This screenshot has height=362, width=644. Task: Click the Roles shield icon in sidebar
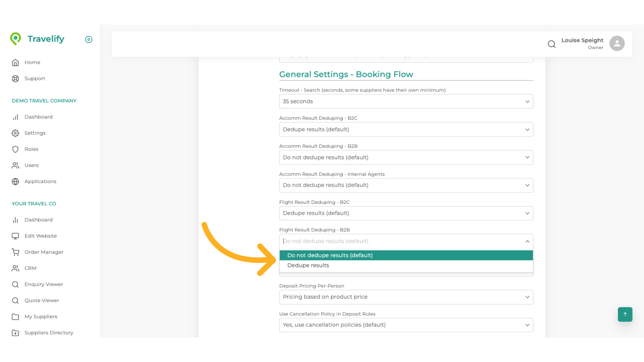click(15, 149)
